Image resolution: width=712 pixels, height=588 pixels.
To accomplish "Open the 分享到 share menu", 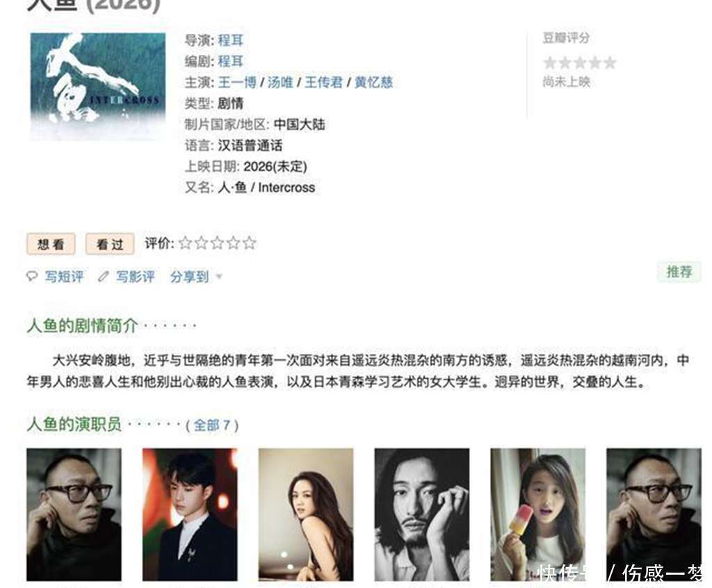I will pos(189,277).
